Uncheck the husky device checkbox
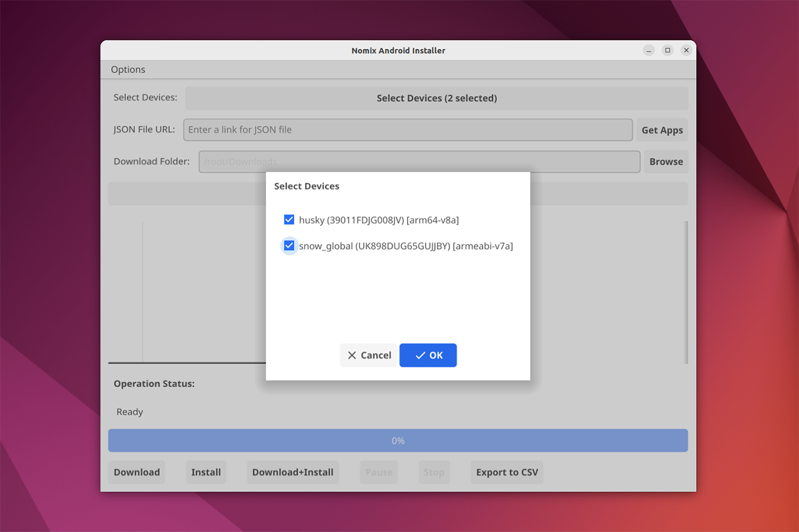Viewport: 799px width, 532px height. 289,220
